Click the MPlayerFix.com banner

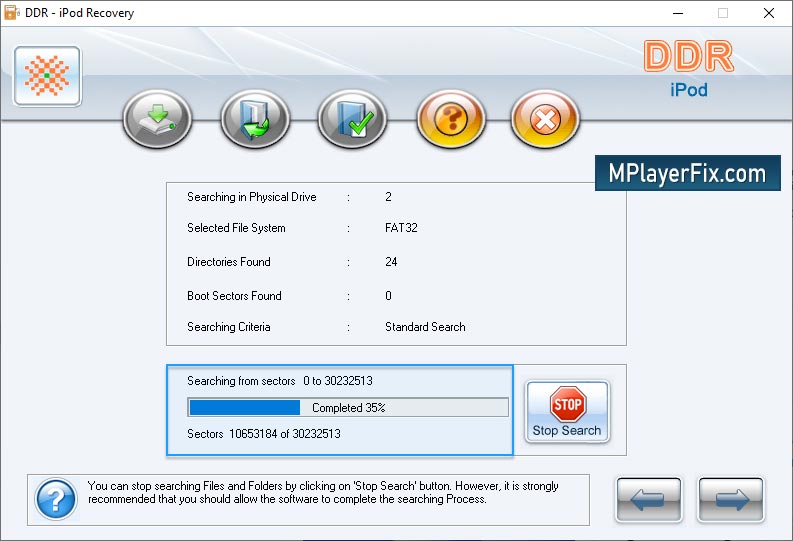click(688, 173)
